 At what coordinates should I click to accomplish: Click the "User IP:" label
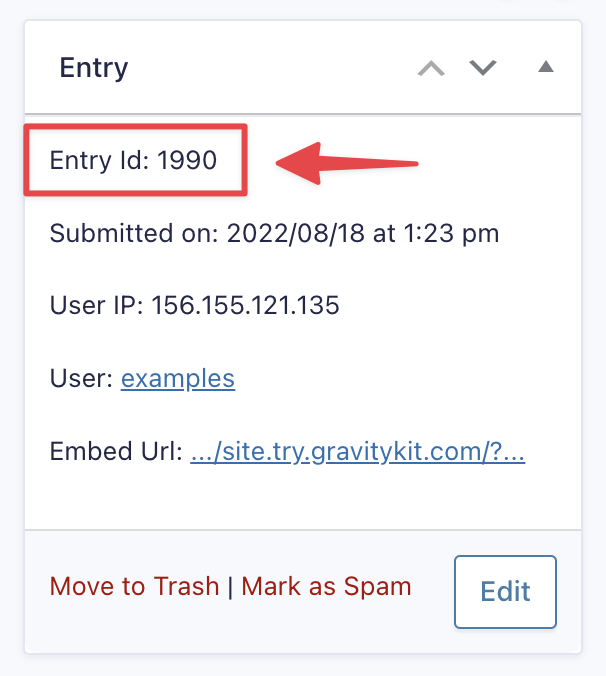tap(97, 306)
